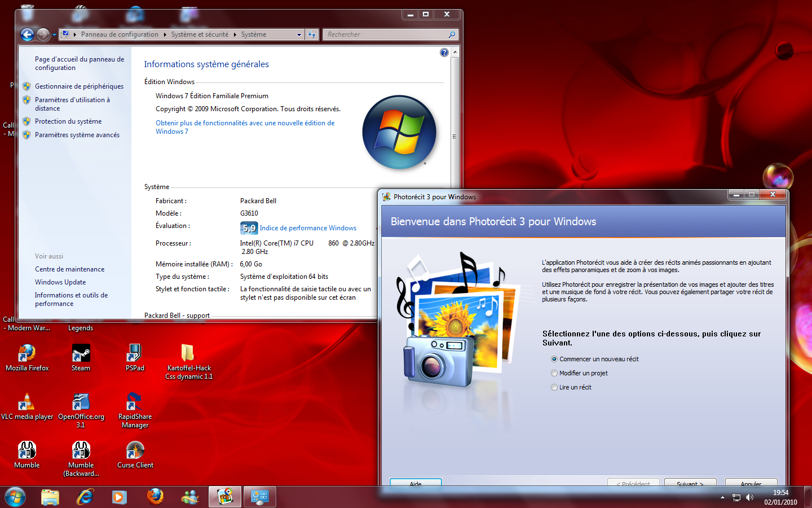Image resolution: width=812 pixels, height=508 pixels.
Task: Expand 'Panneau de configuration' breadcrumb arrow
Action: 165,34
